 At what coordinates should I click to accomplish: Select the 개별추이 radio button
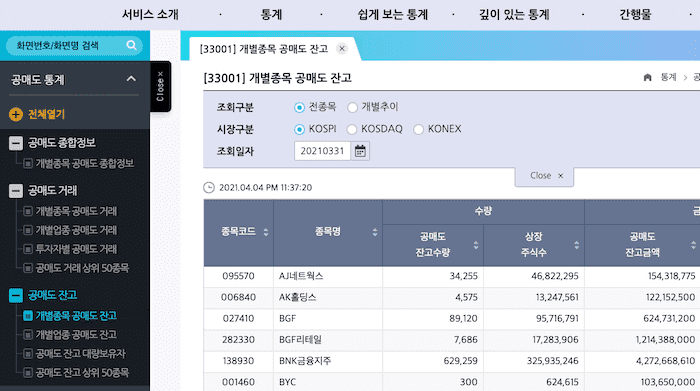[x=352, y=108]
